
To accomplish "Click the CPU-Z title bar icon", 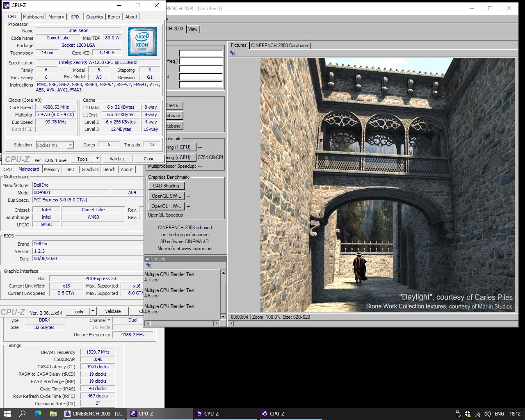I will (6, 5).
